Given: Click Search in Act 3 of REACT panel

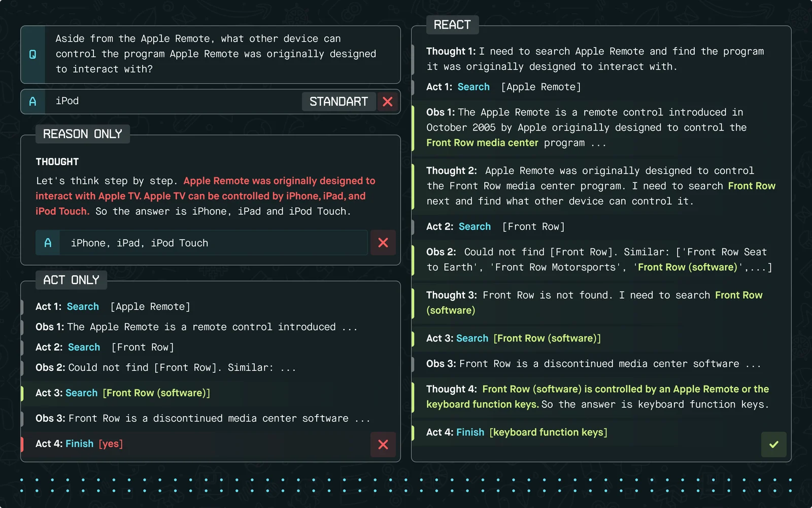Looking at the screenshot, I should pos(472,338).
